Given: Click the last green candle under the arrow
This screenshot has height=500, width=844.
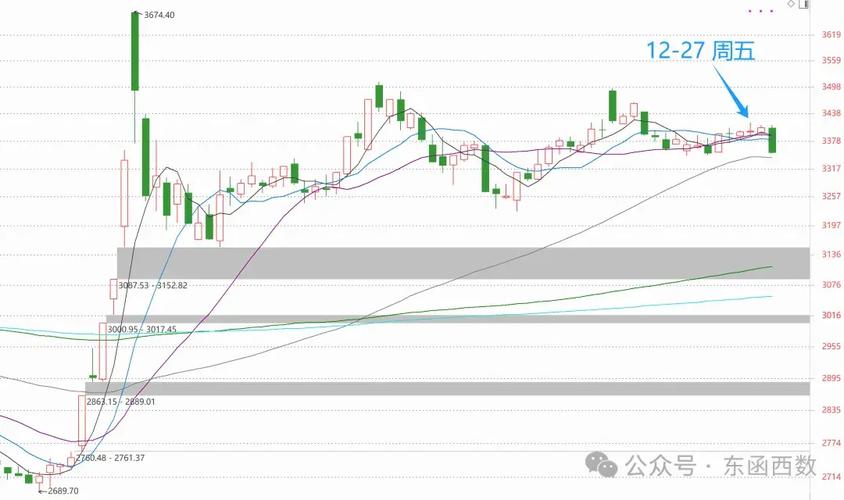Looking at the screenshot, I should click(772, 140).
